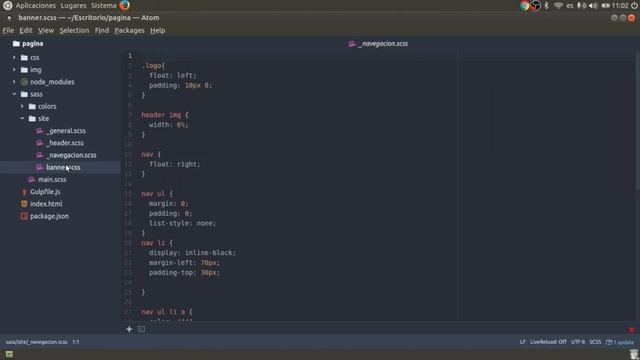Click the index.html file icon
The image size is (640, 360).
tap(24, 204)
